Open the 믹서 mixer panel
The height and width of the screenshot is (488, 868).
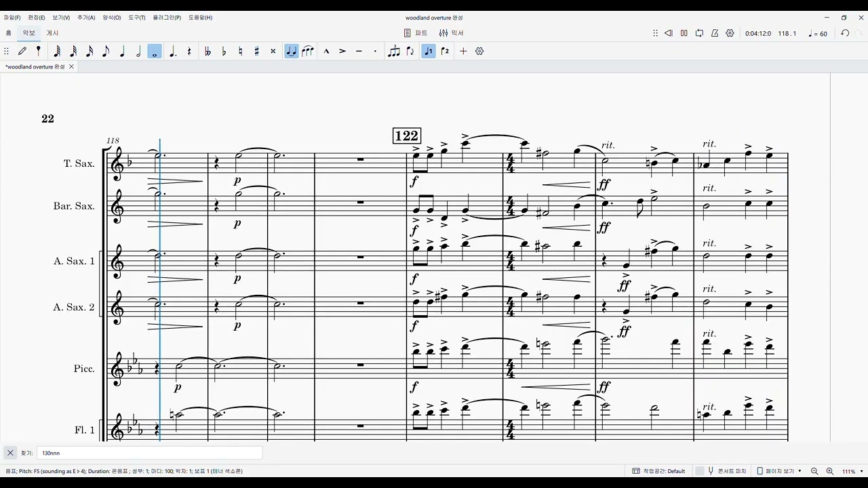[452, 33]
